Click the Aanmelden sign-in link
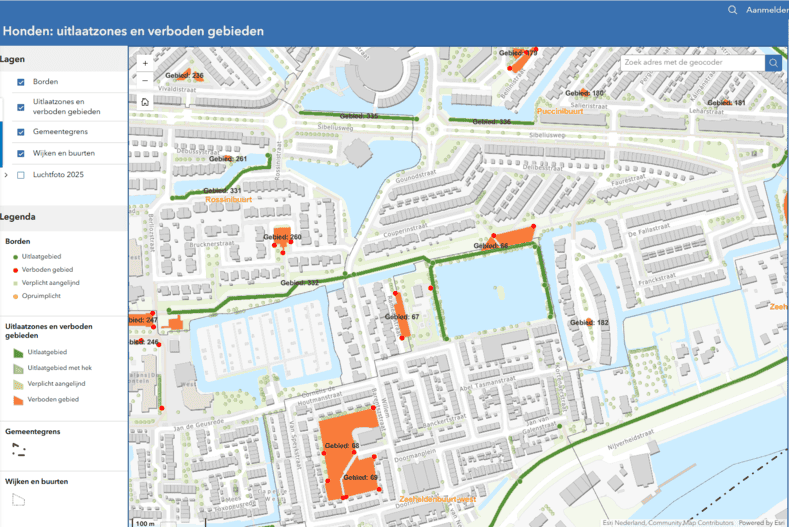The width and height of the screenshot is (789, 527). click(767, 10)
